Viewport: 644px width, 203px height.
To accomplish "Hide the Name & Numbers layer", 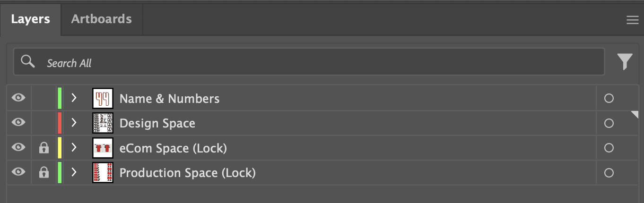I will coord(18,98).
